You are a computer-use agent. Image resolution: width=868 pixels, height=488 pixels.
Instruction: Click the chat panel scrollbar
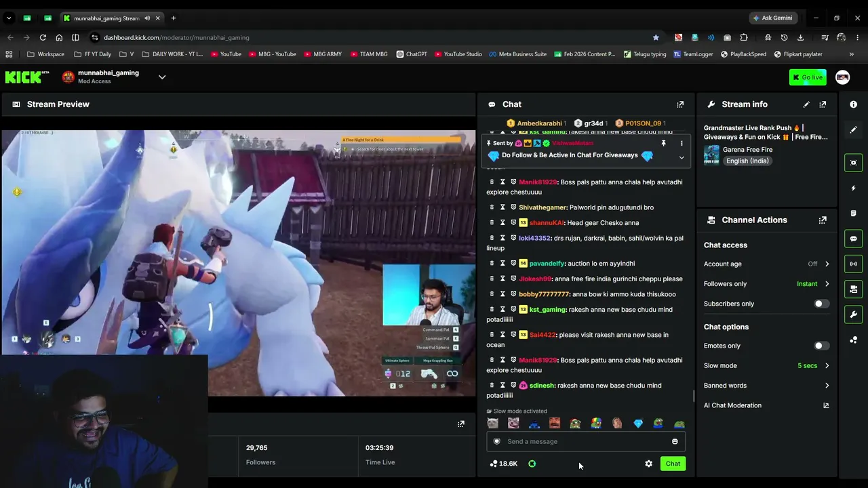[x=693, y=396]
